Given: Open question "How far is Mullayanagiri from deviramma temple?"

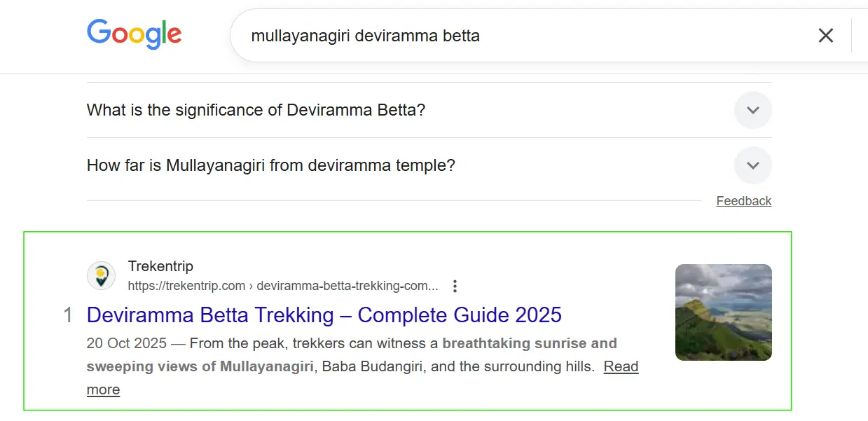Looking at the screenshot, I should [x=270, y=166].
